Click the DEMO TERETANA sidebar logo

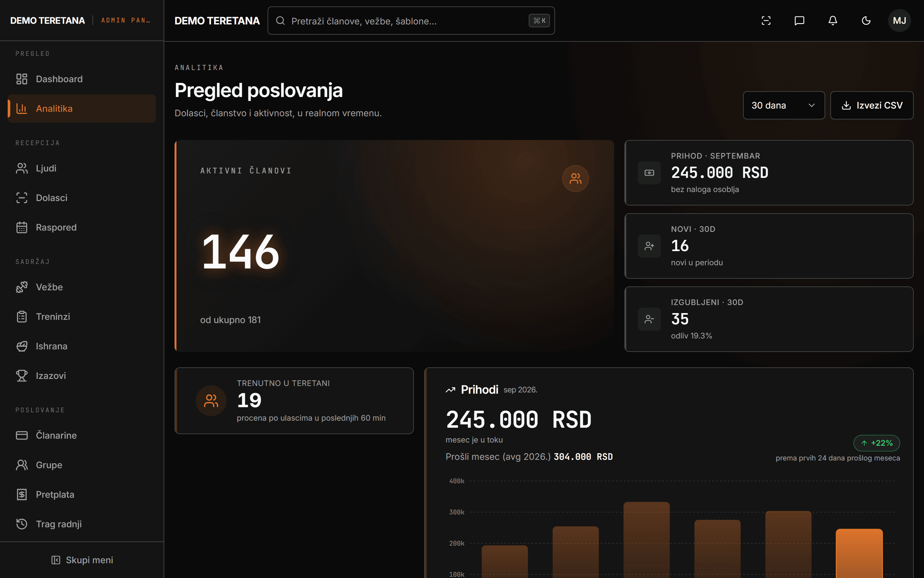click(x=47, y=21)
